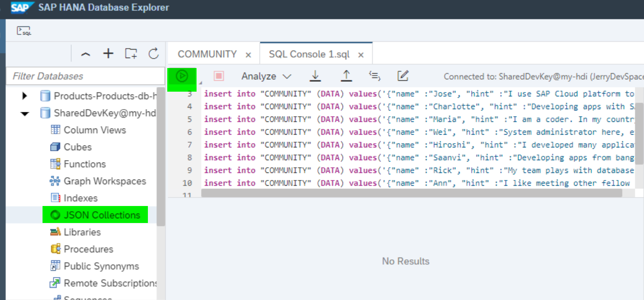Click the Cubes cube icon
Image resolution: width=644 pixels, height=300 pixels.
click(55, 147)
